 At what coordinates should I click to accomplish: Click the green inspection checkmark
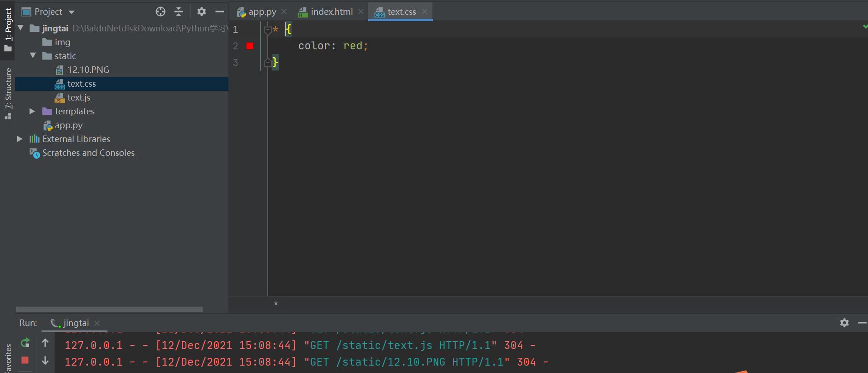[x=865, y=27]
